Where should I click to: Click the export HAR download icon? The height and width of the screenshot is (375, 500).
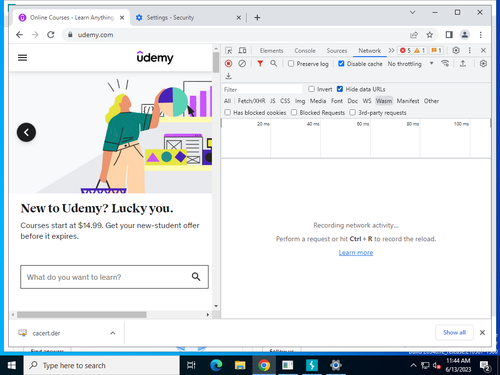point(228,76)
